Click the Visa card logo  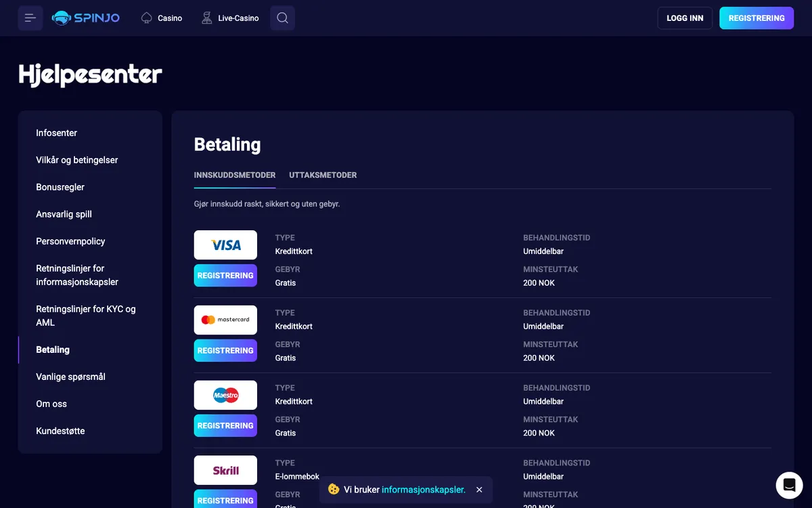[225, 245]
